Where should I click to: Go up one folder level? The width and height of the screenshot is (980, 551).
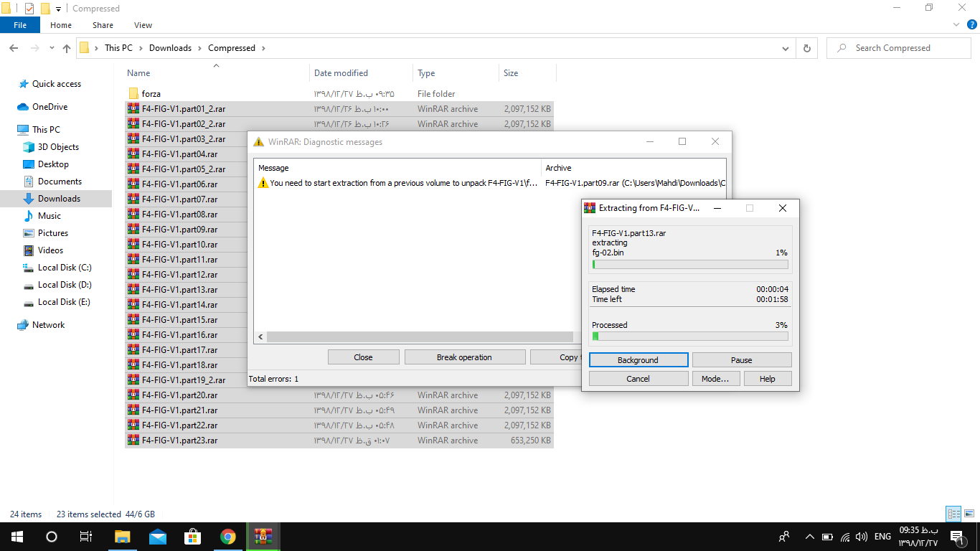[x=67, y=48]
